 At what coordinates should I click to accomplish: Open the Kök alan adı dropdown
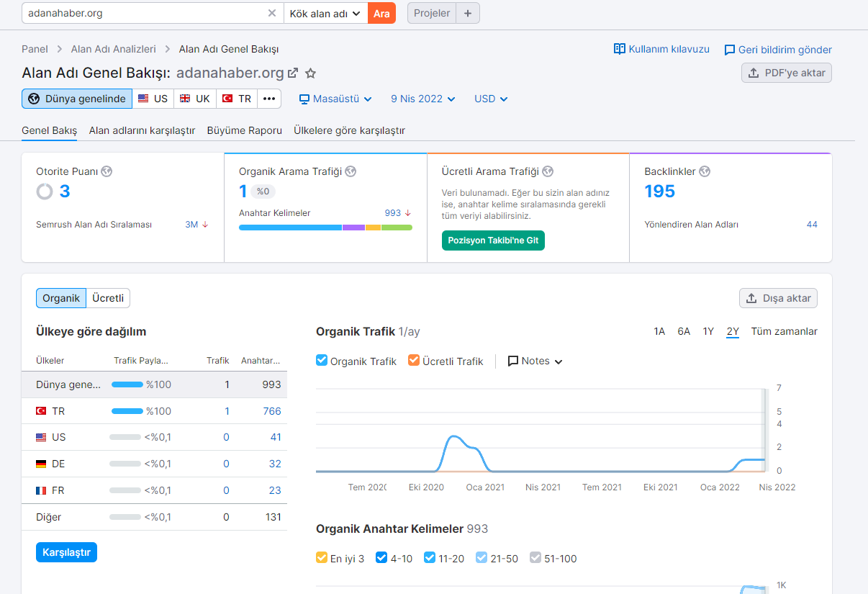tap(325, 13)
